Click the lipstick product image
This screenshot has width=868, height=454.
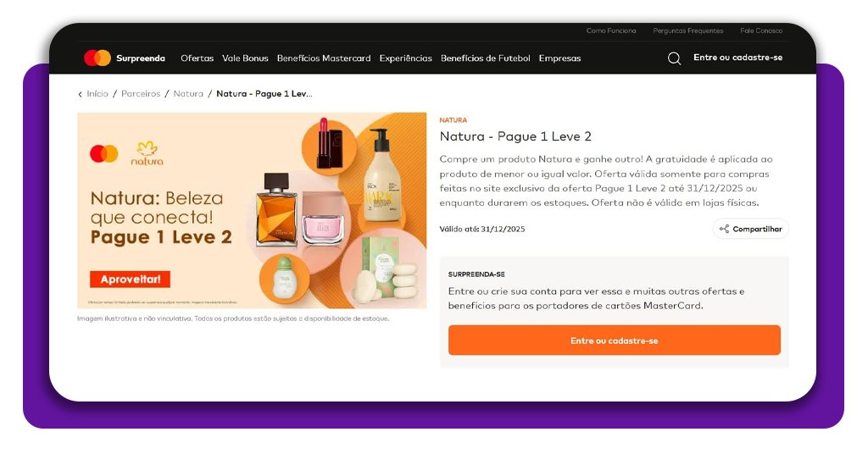pos(329,144)
